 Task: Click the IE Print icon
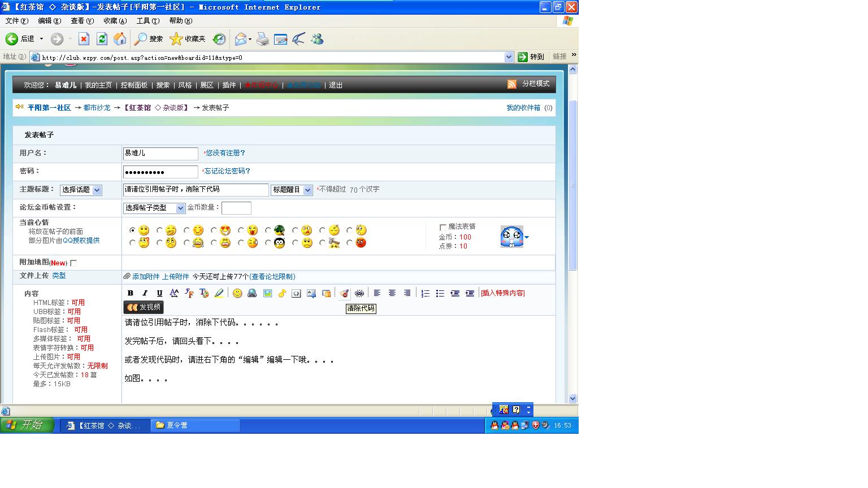coord(263,38)
